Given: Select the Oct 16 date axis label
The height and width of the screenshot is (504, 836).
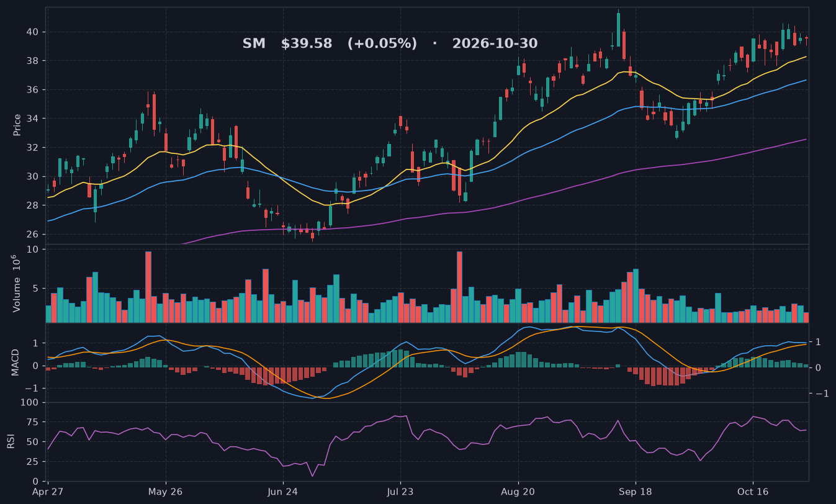Looking at the screenshot, I should coord(752,492).
